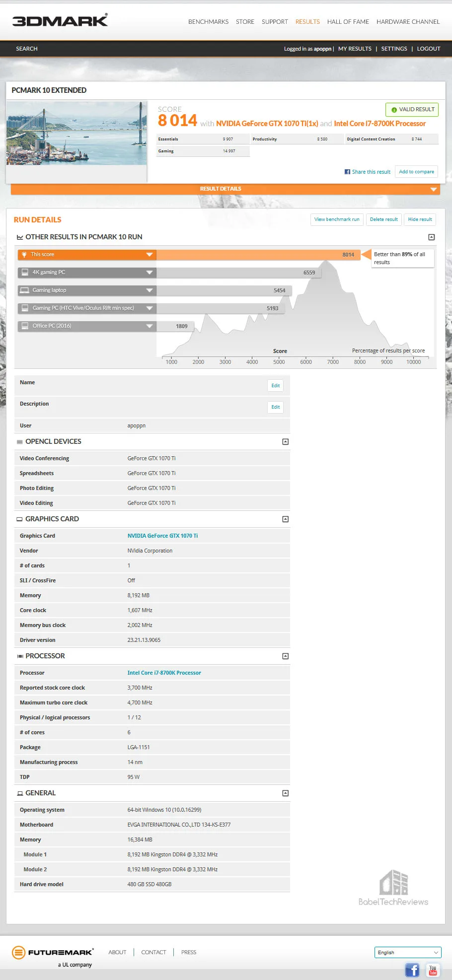Collapse the OpenCL Devices section
This screenshot has width=452, height=980.
(x=285, y=442)
